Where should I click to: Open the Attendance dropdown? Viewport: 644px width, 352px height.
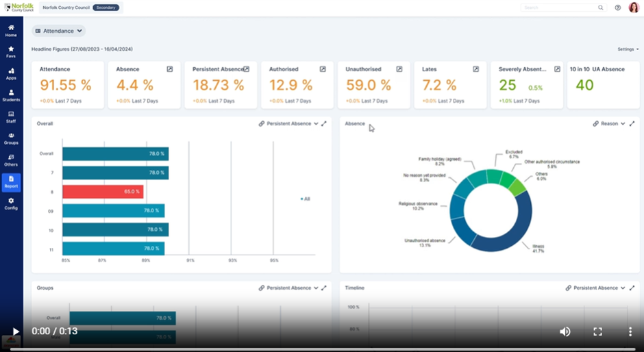coord(59,31)
